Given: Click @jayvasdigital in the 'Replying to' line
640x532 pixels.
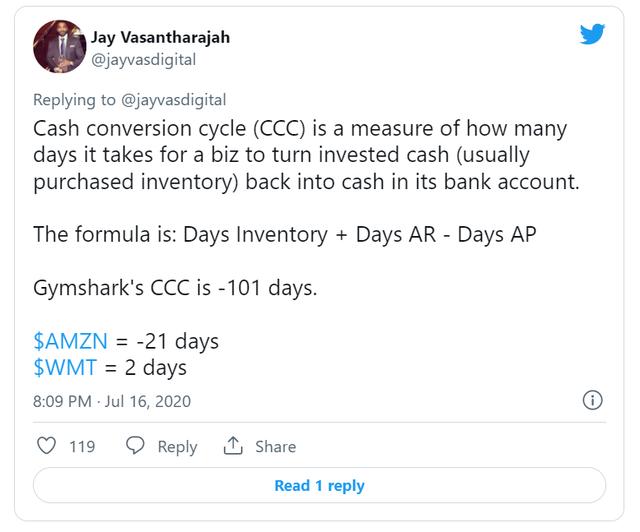Looking at the screenshot, I should coord(173,99).
